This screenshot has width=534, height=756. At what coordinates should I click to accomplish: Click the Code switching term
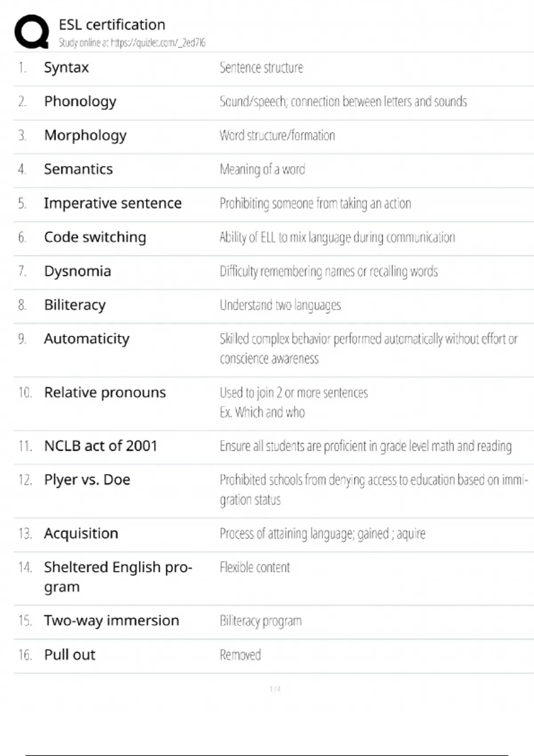pos(95,237)
